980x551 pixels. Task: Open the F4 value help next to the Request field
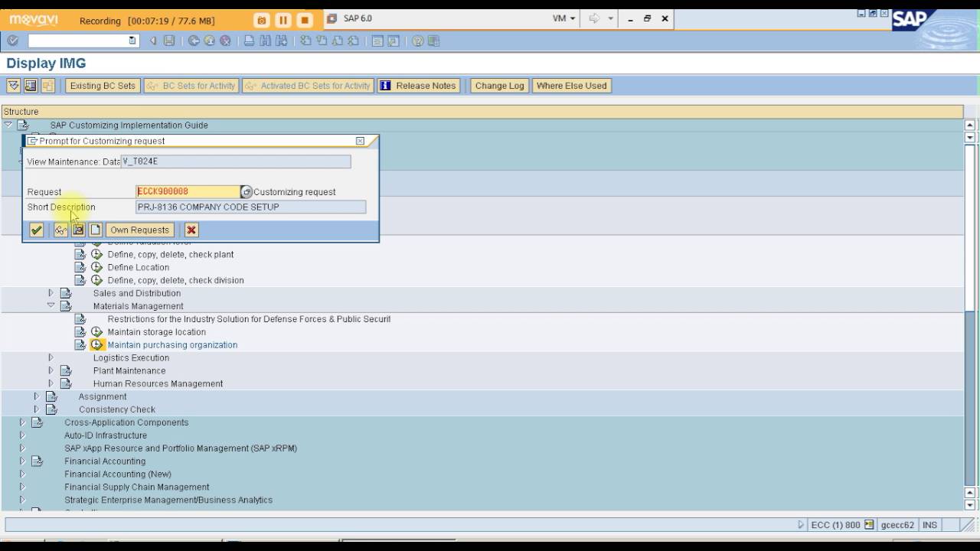point(247,191)
